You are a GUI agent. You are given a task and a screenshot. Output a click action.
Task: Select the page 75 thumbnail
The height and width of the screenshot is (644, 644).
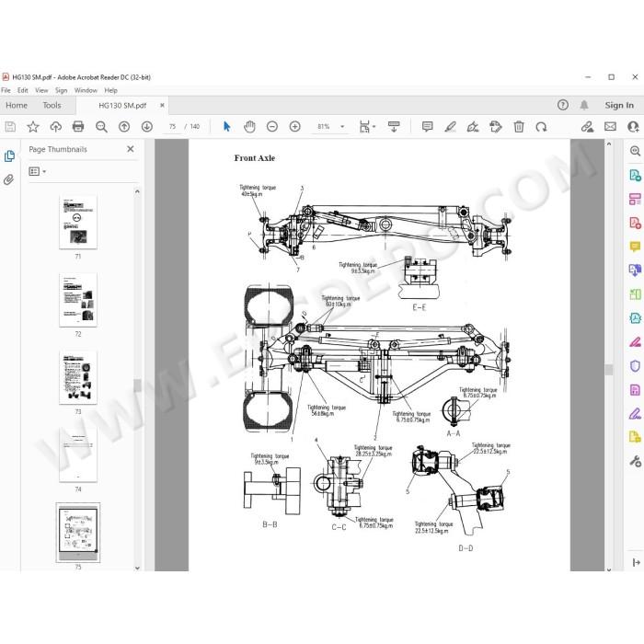pos(78,533)
